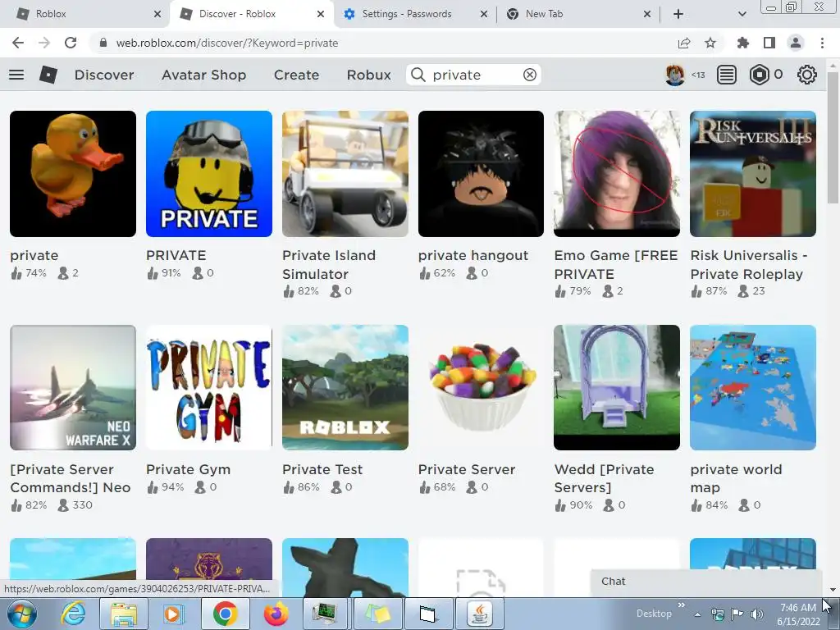Open the Java application taskbar icon
Screen dimensions: 840x630
click(x=479, y=614)
